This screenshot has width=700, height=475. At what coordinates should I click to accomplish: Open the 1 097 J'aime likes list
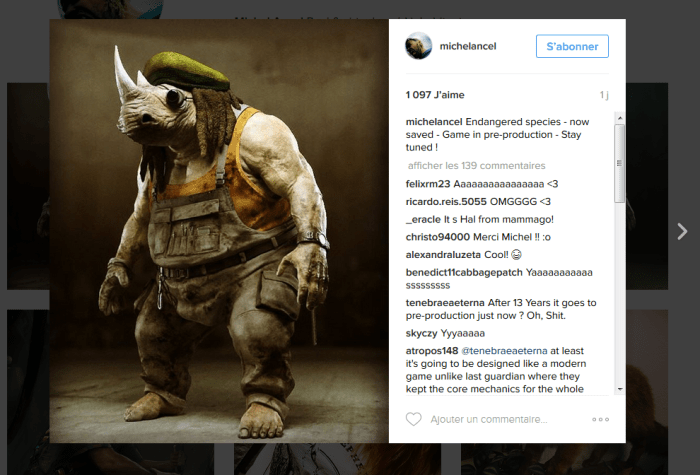tap(435, 95)
